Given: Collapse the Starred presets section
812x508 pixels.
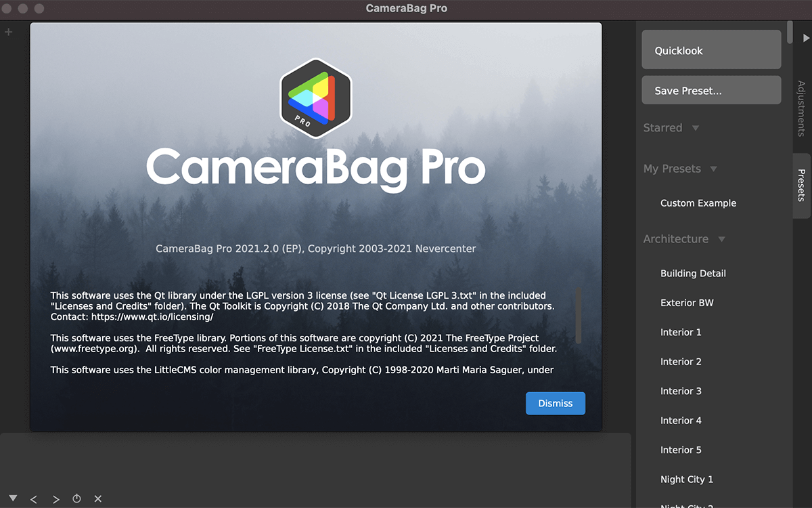Looking at the screenshot, I should click(695, 128).
